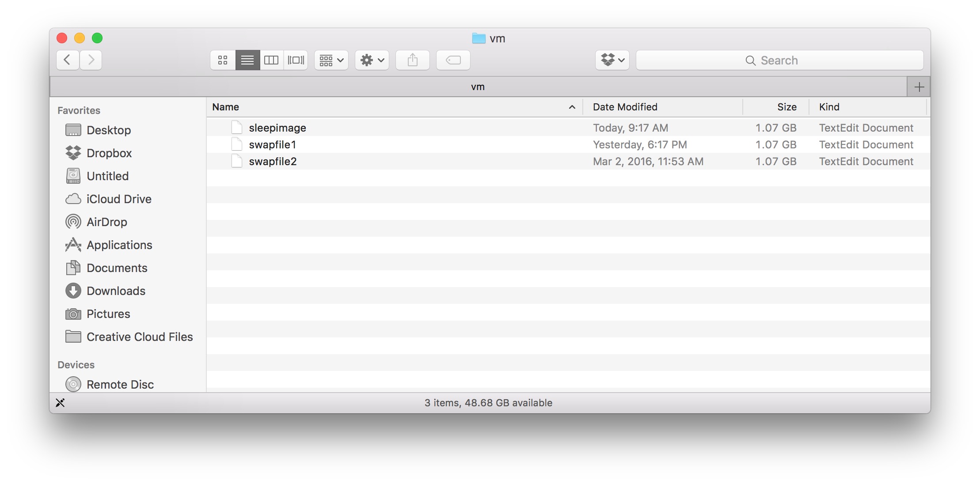The height and width of the screenshot is (484, 980).
Task: Click the swapfile1 kind TextEdit Document
Action: [866, 144]
